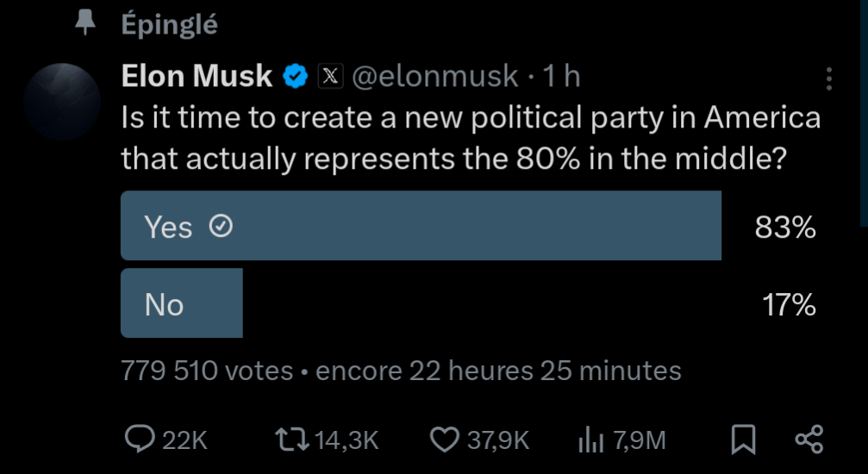Click the 83% result percentage
This screenshot has width=868, height=474.
[785, 227]
